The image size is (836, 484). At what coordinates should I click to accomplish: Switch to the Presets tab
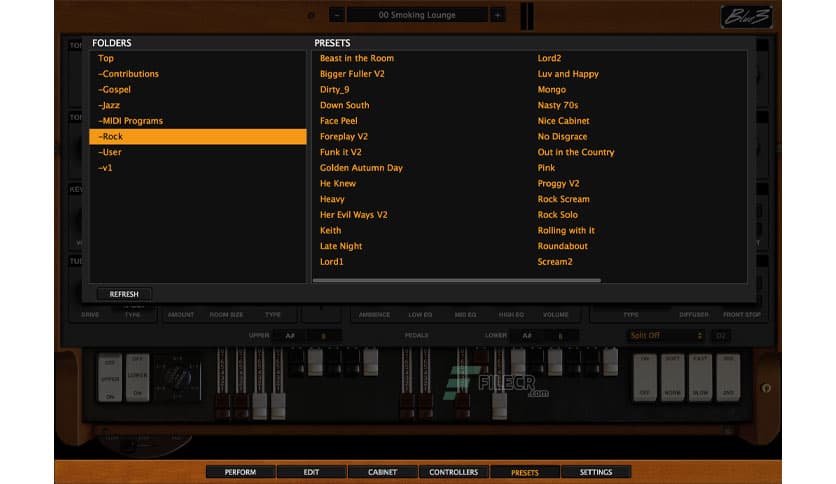[525, 472]
